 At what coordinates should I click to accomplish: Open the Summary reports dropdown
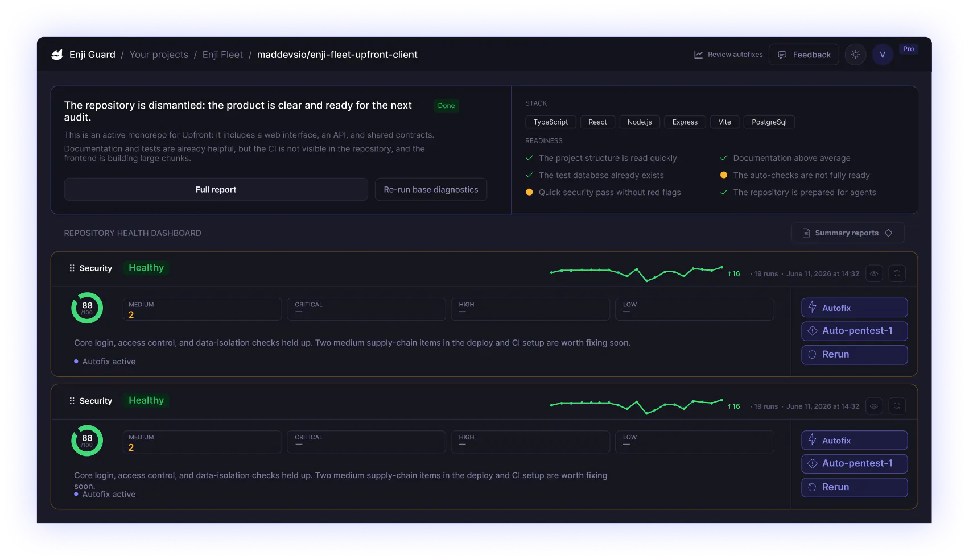847,233
